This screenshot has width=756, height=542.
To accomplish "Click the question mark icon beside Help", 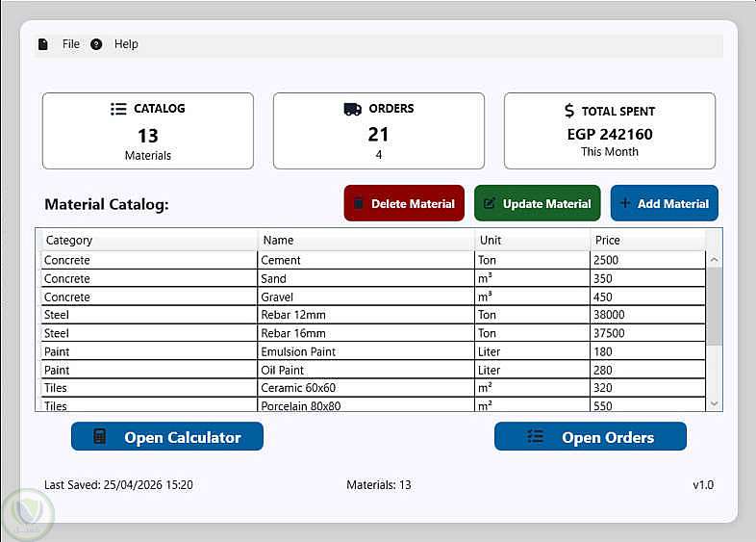I will [96, 44].
